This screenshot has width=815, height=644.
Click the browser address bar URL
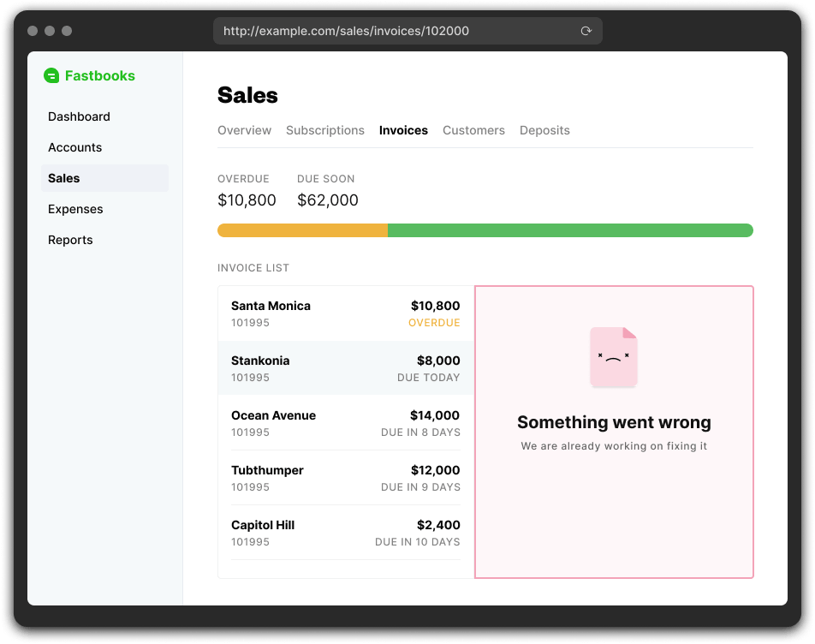tap(346, 31)
